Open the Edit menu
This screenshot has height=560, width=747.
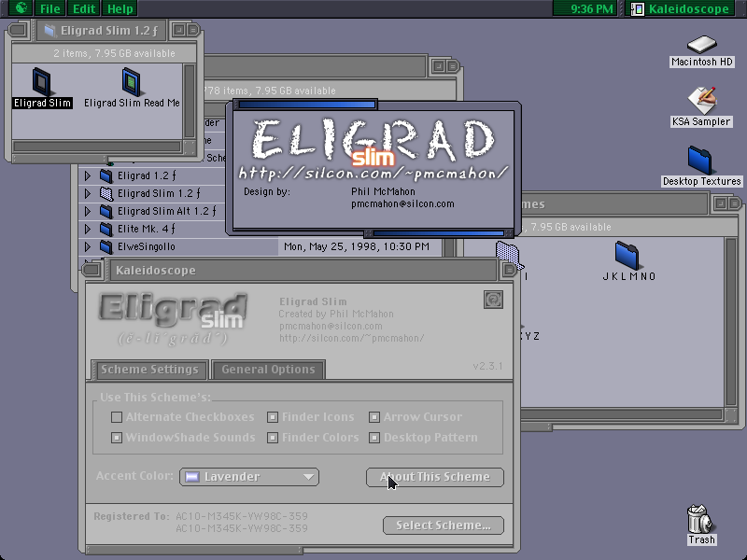84,8
